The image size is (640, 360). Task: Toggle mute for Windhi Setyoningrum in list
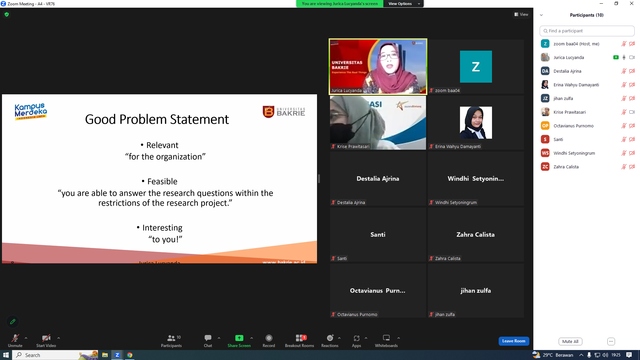click(x=624, y=153)
